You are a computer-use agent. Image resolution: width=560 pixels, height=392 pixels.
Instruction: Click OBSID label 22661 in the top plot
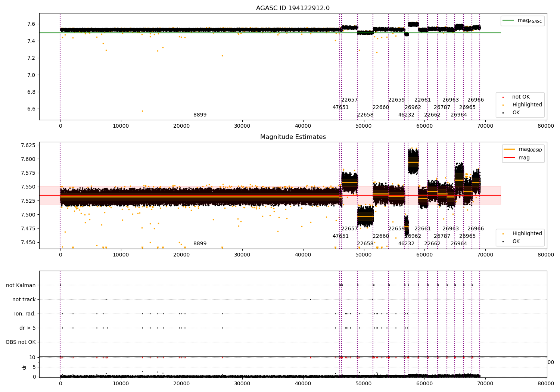(423, 100)
